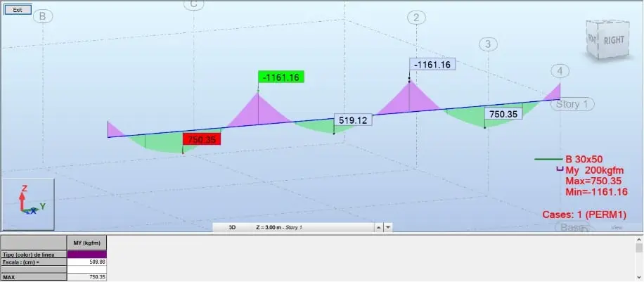Select grid axis bubble 2
This screenshot has width=644, height=282.
[418, 18]
